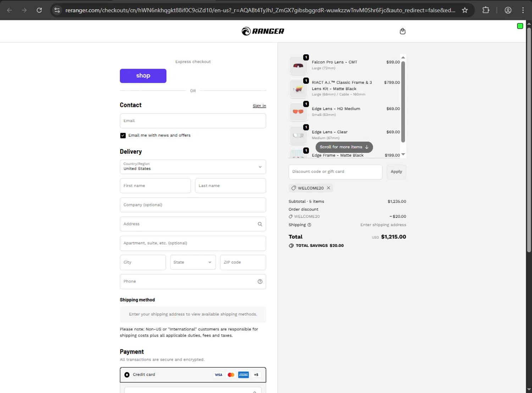
Task: Open the Country/Region dropdown
Action: (193, 167)
